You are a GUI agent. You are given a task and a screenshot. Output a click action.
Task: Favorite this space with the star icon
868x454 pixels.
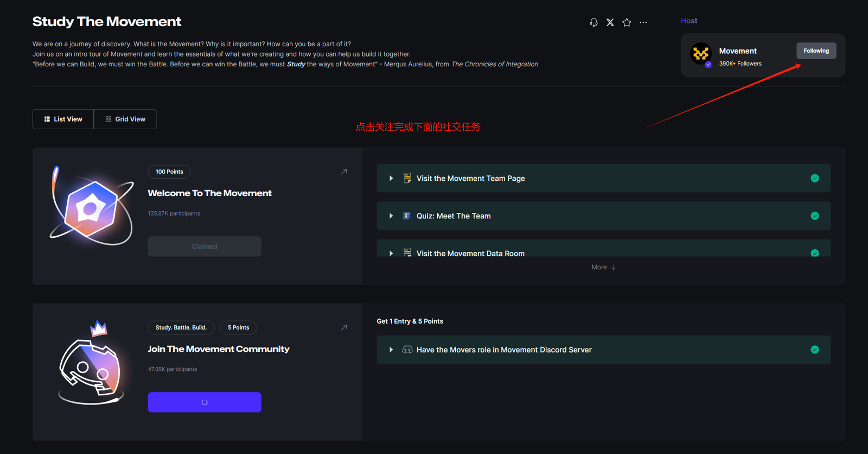(x=627, y=22)
